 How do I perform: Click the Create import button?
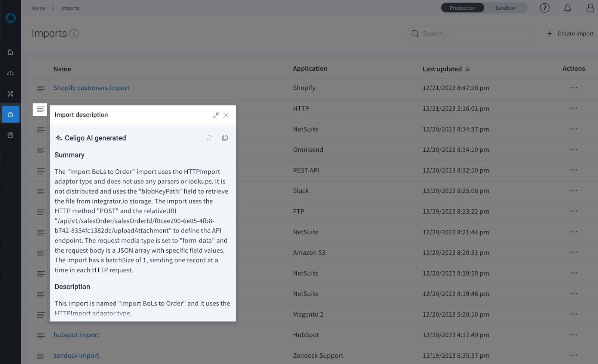570,33
